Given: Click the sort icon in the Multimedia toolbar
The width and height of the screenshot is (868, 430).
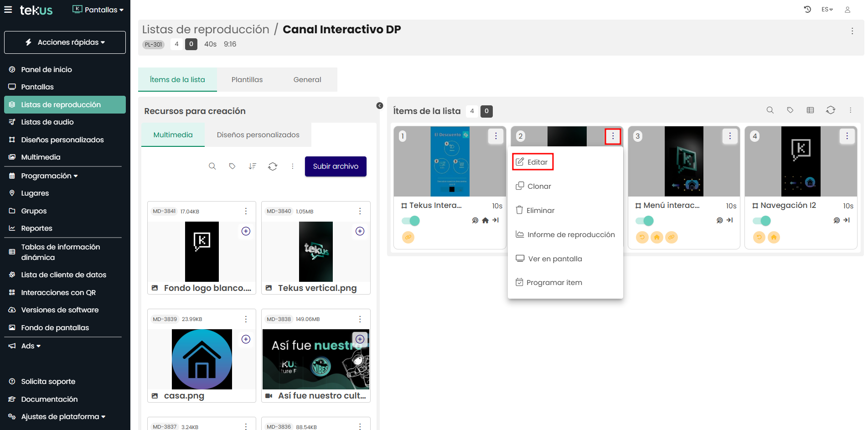Looking at the screenshot, I should click(252, 166).
